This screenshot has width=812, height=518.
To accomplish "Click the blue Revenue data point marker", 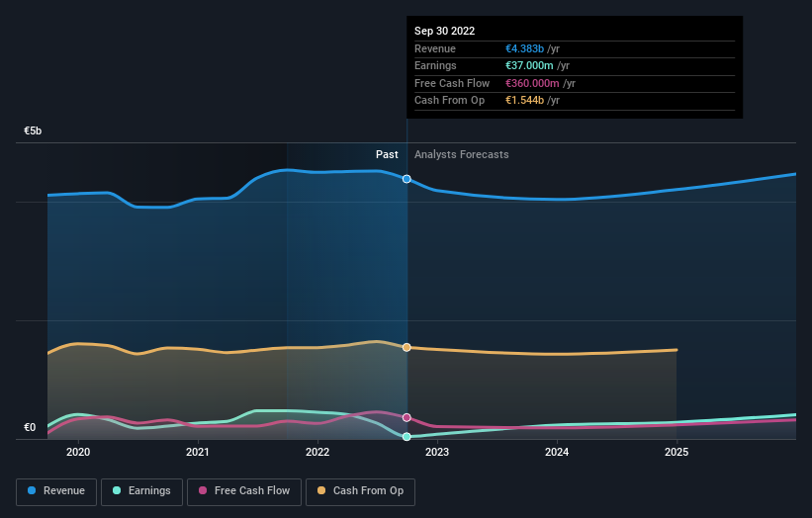I will click(x=406, y=179).
